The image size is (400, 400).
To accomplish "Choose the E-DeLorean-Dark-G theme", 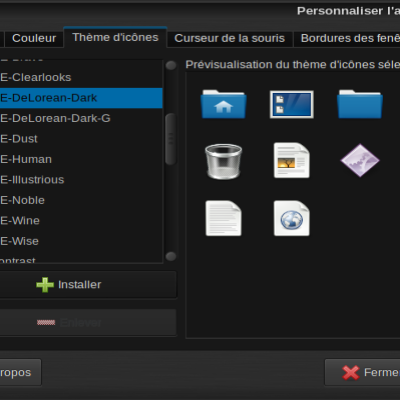I will click(x=81, y=118).
